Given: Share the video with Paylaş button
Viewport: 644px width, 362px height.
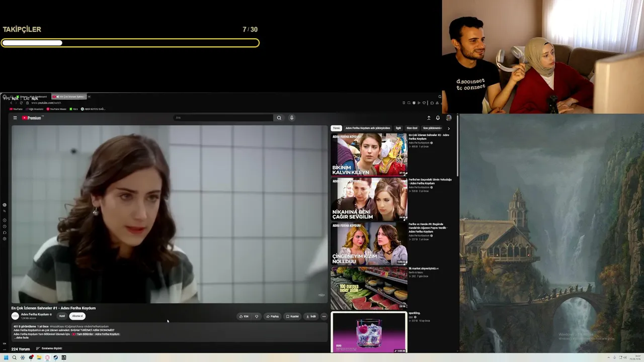Looking at the screenshot, I should point(272,316).
